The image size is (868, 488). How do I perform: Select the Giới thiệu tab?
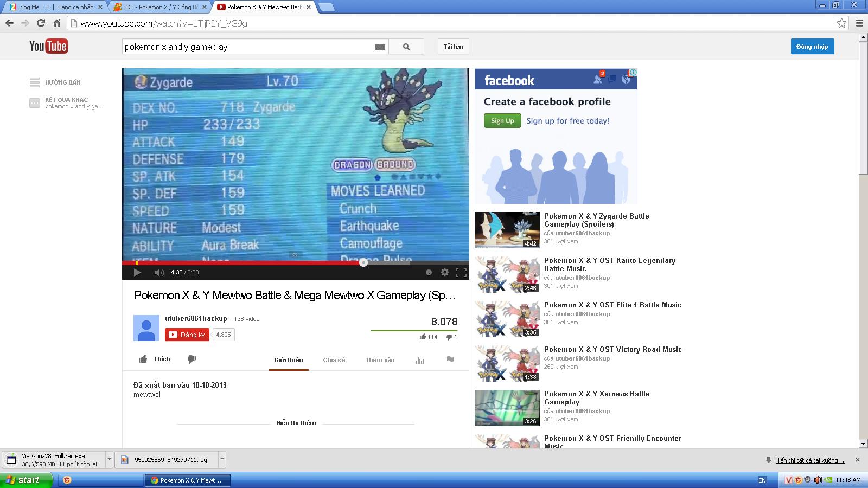click(x=289, y=360)
